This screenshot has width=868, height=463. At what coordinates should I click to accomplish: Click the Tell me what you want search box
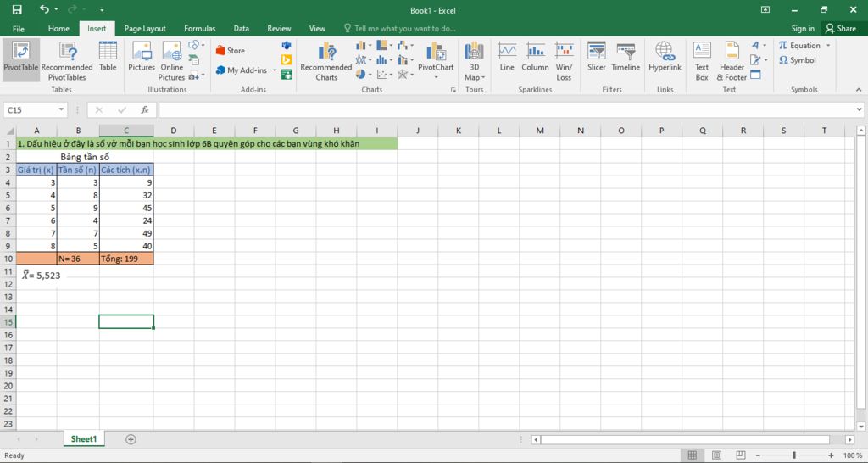tap(400, 28)
